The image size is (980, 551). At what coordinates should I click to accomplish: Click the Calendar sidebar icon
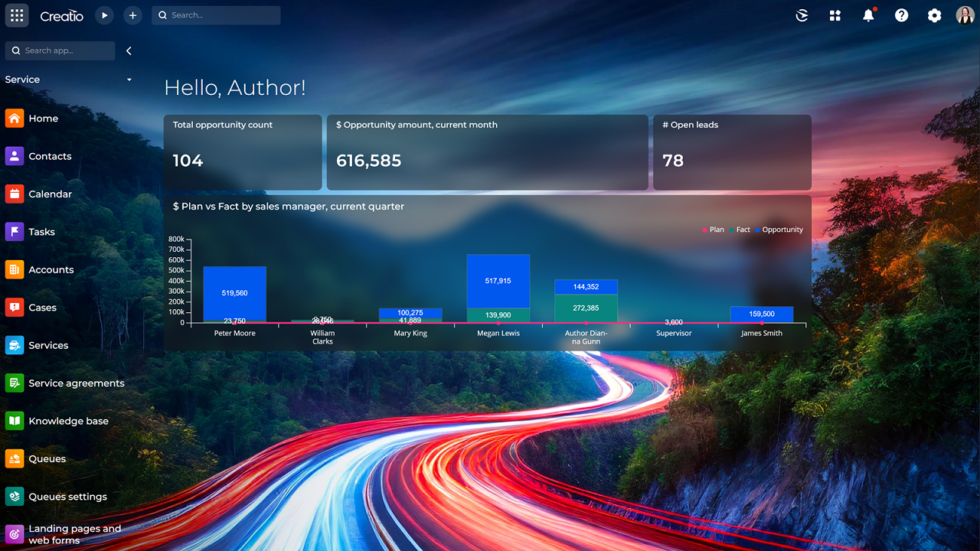click(x=15, y=194)
